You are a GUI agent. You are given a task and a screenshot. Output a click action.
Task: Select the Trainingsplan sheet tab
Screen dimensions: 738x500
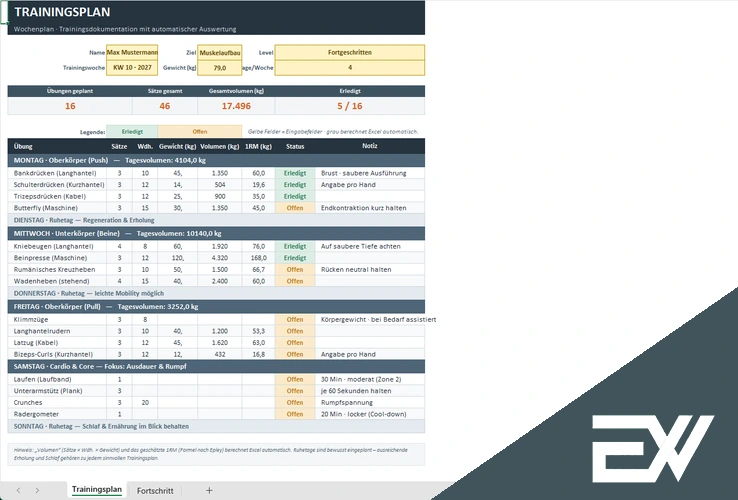click(96, 490)
